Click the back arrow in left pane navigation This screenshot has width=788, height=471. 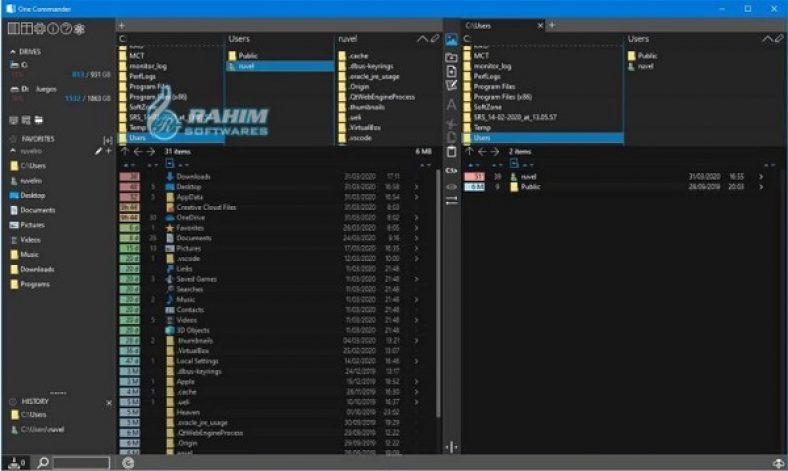point(138,151)
